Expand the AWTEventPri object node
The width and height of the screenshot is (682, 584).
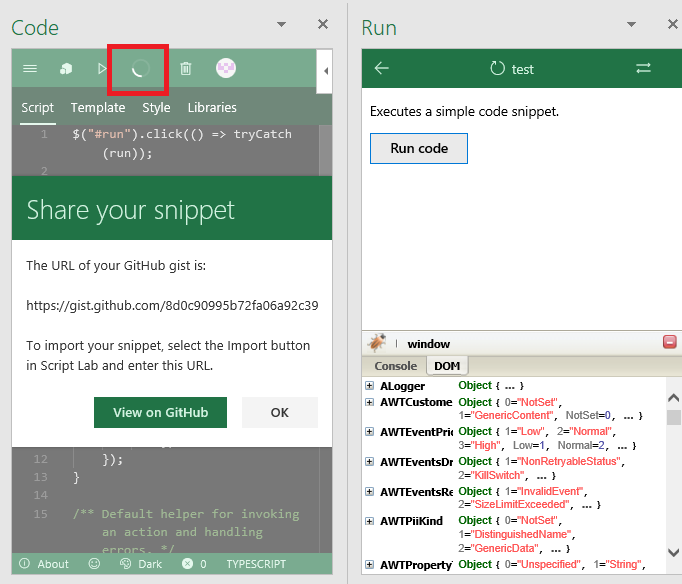coord(369,431)
